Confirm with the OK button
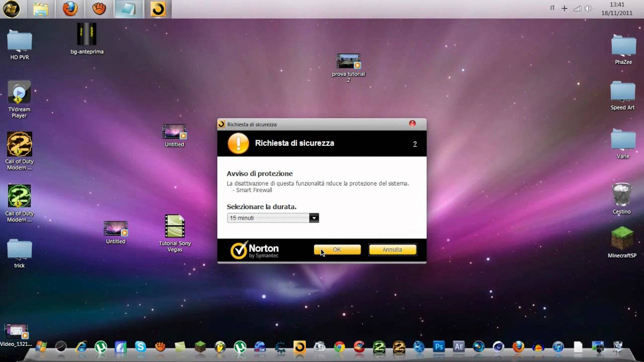 [337, 249]
